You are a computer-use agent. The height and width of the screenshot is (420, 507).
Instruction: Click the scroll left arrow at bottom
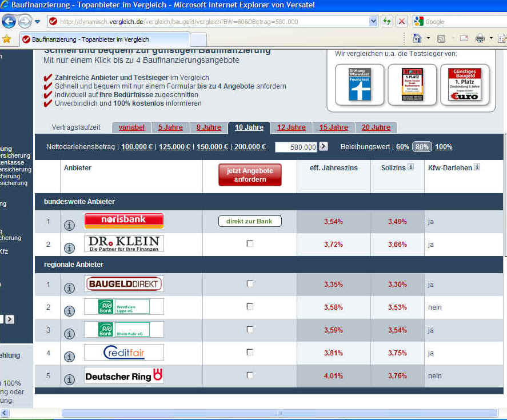click(x=5, y=413)
